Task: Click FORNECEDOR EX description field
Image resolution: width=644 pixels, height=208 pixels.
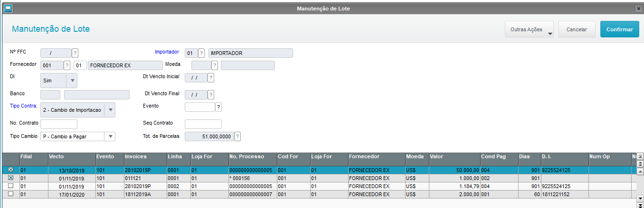Action: [x=125, y=65]
